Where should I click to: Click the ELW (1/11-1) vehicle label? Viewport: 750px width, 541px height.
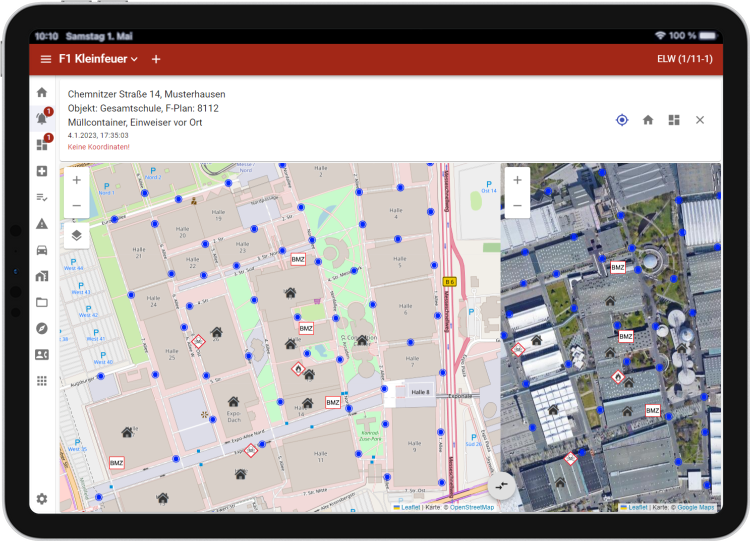pos(684,59)
